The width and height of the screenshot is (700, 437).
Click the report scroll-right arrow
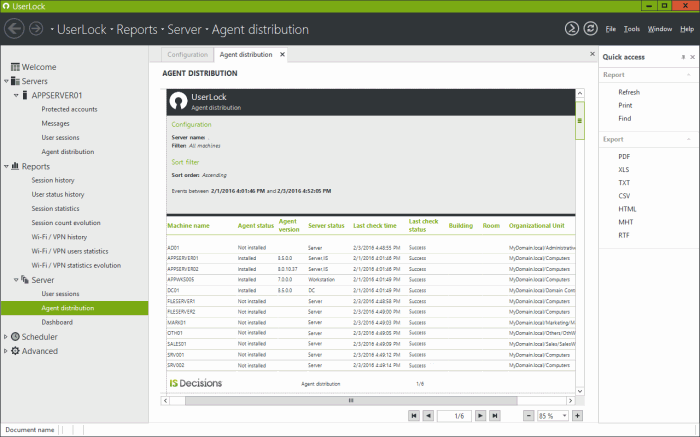(570, 400)
